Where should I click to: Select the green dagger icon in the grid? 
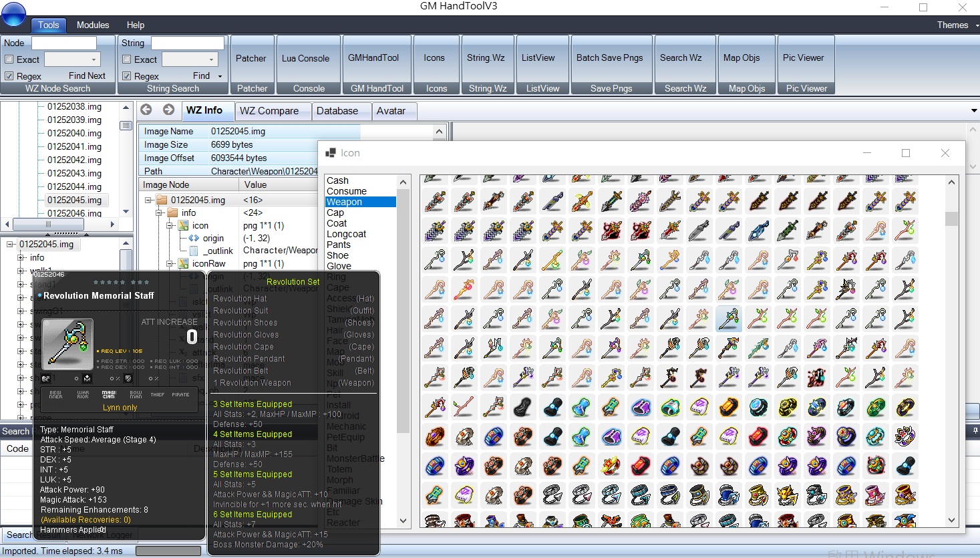click(x=787, y=230)
